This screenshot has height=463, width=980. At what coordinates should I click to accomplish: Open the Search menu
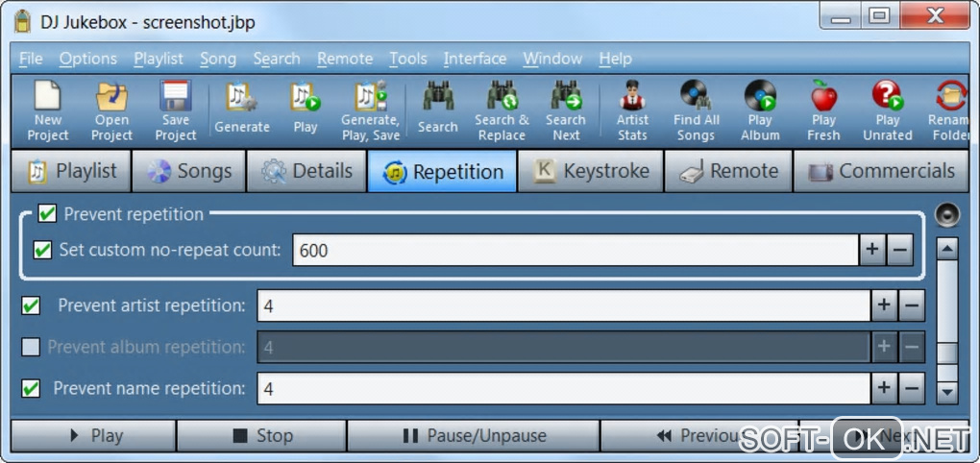click(x=277, y=59)
